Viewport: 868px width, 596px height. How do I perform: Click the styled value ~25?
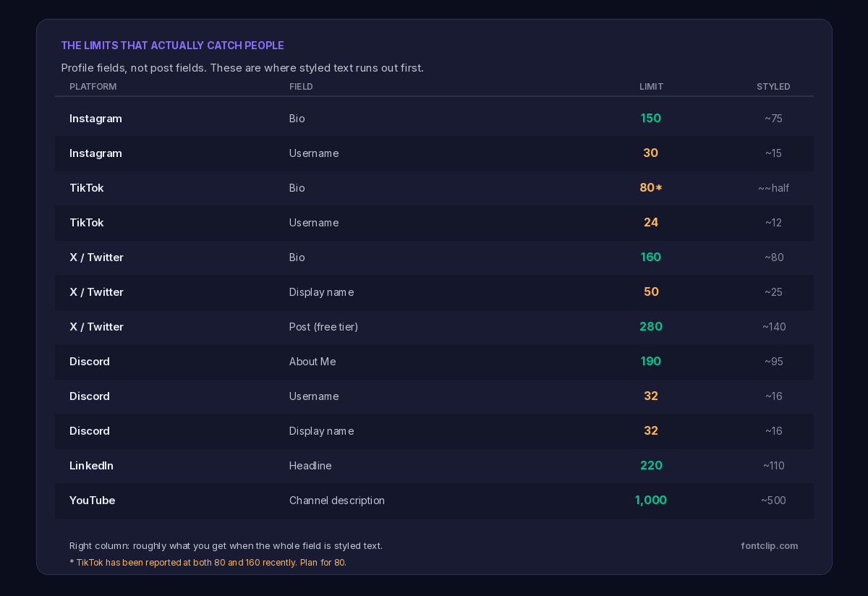(773, 292)
